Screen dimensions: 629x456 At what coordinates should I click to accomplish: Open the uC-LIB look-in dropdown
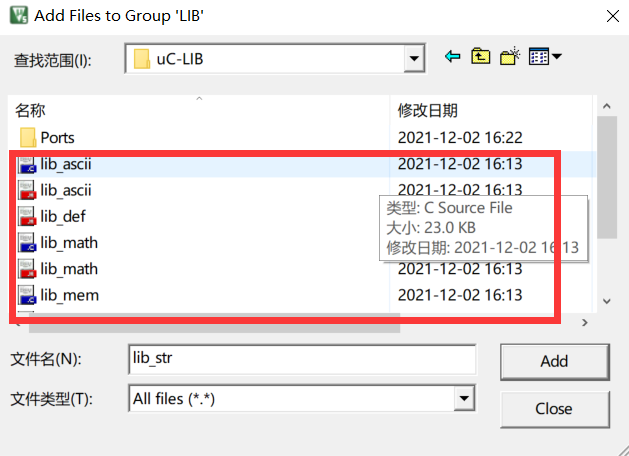[x=414, y=59]
